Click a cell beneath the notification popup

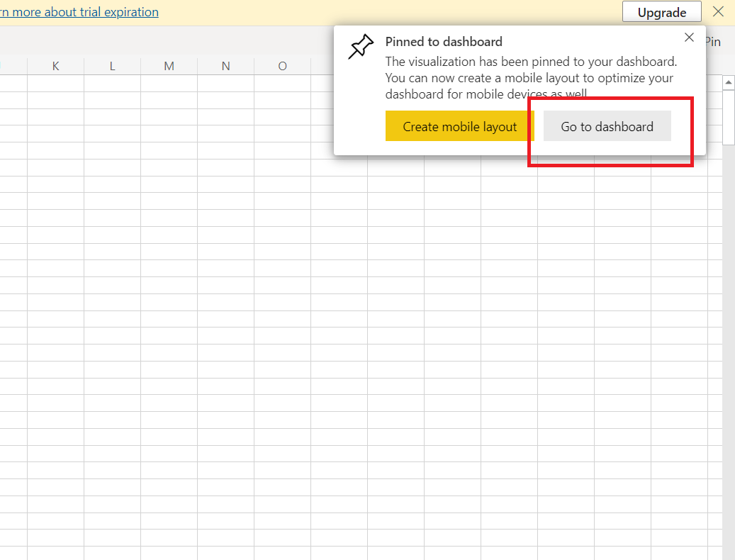(496, 213)
